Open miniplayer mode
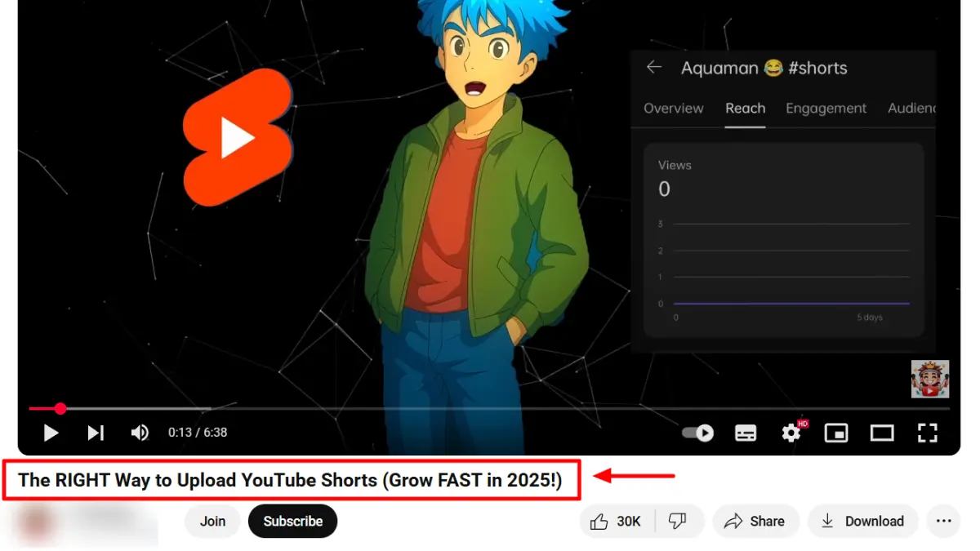Image resolution: width=980 pixels, height=551 pixels. click(836, 433)
